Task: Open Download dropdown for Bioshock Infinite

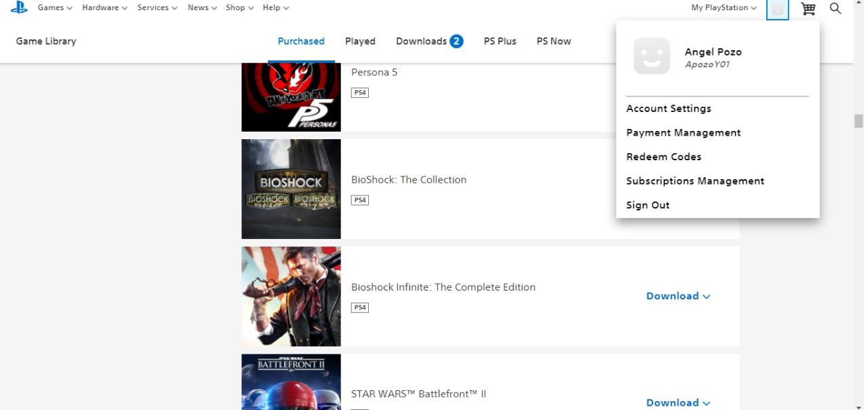Action: [x=678, y=296]
